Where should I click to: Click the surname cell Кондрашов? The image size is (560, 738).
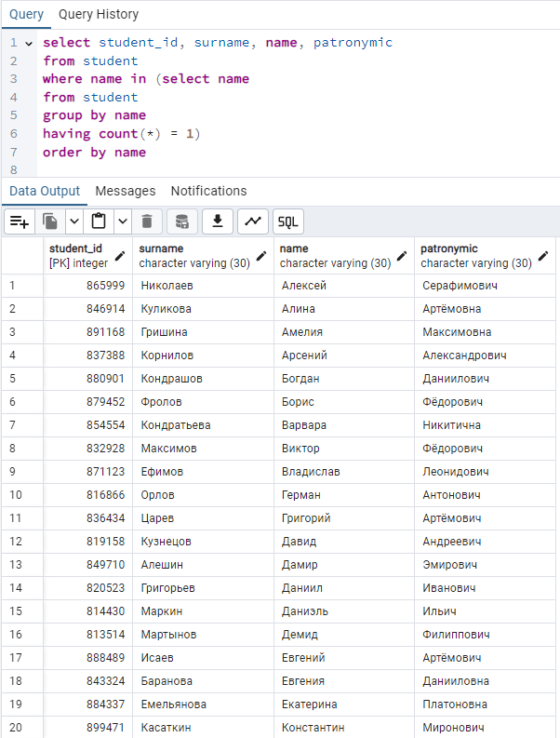204,379
